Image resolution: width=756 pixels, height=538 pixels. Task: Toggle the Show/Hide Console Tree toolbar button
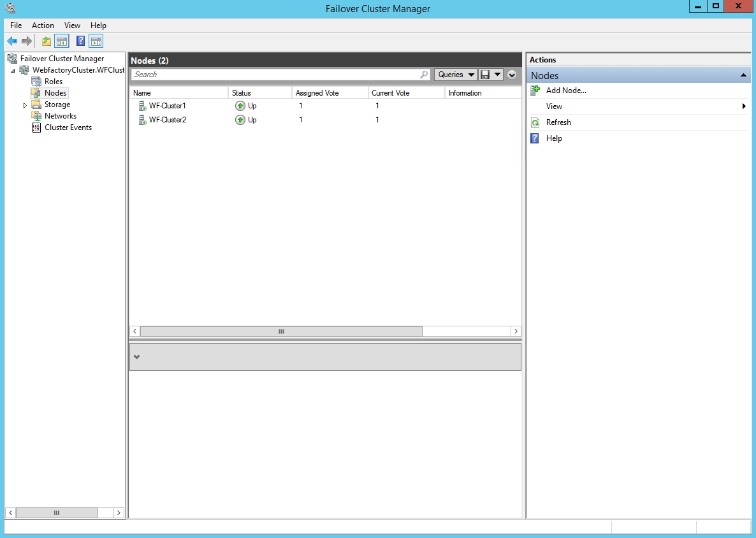tap(62, 41)
